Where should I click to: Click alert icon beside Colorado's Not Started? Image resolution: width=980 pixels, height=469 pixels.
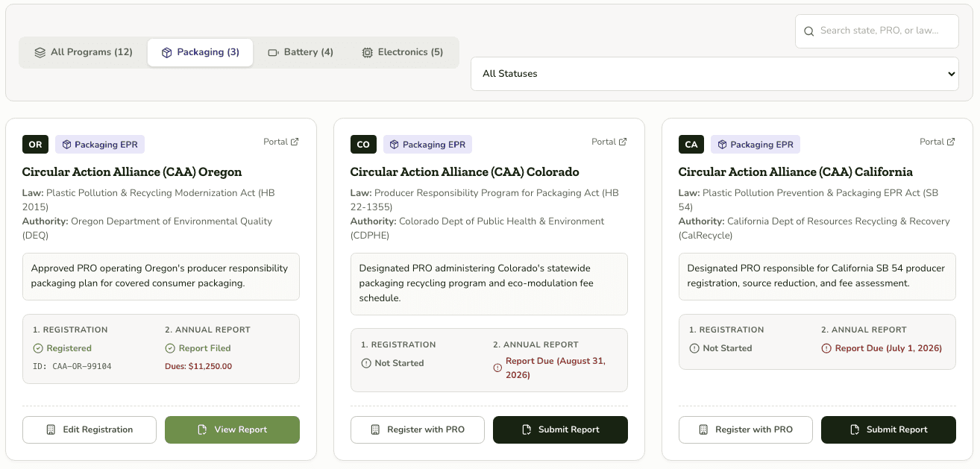[366, 363]
